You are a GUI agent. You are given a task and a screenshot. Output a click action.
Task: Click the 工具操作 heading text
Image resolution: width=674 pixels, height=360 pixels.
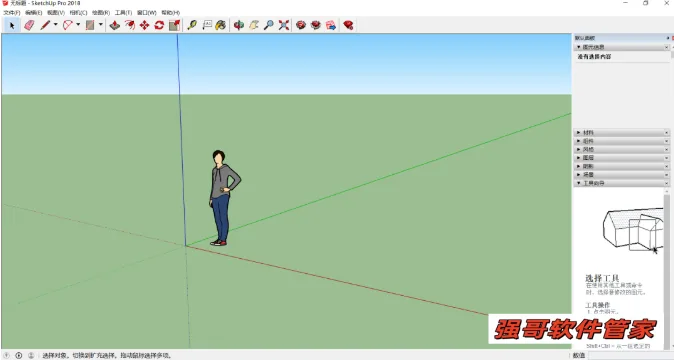[x=597, y=305]
